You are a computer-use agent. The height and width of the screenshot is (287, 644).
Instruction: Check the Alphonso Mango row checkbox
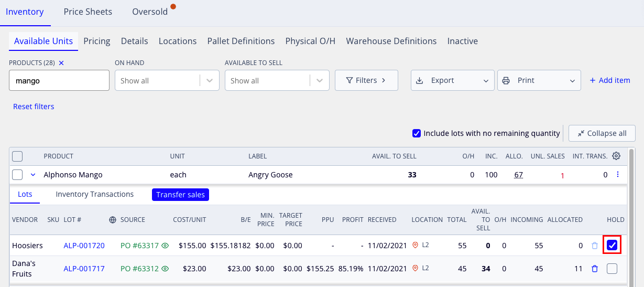17,175
